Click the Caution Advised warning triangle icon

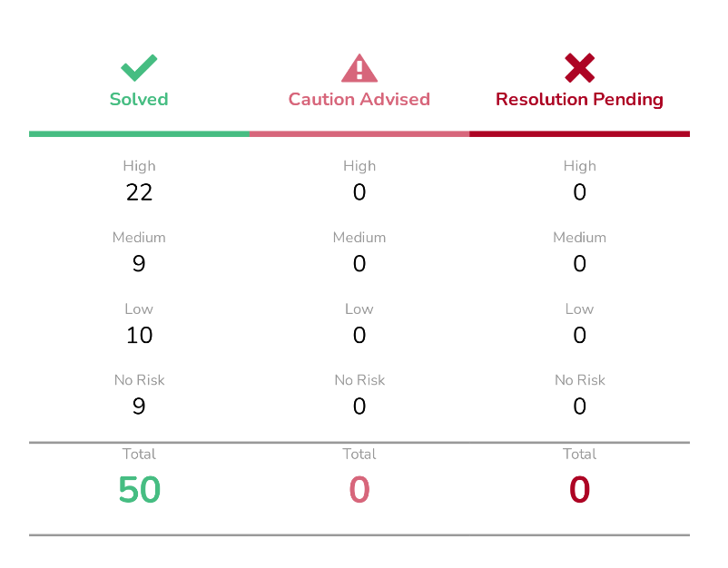click(359, 68)
